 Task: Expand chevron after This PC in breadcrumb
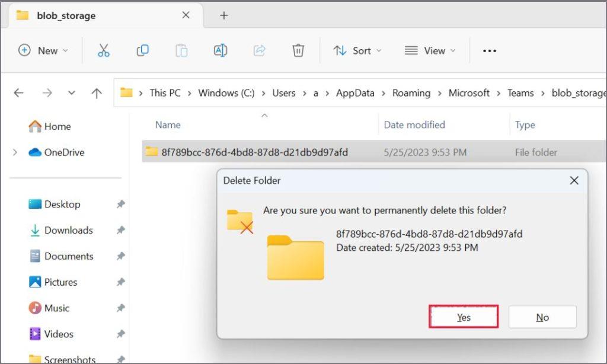coord(189,93)
